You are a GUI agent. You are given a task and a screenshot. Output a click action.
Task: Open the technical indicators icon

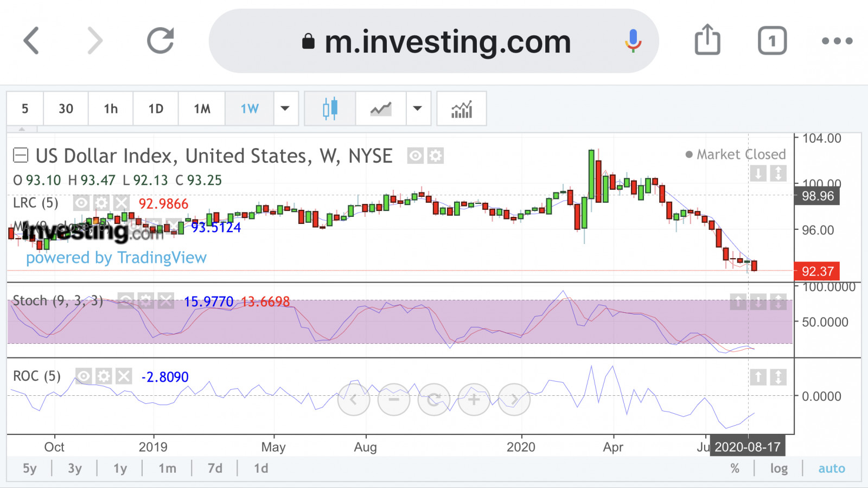click(462, 109)
